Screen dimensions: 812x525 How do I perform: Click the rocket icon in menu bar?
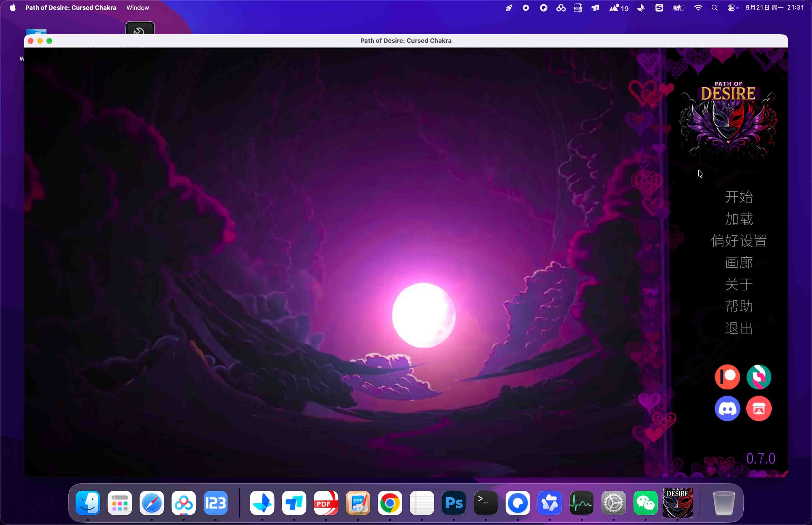click(x=509, y=7)
